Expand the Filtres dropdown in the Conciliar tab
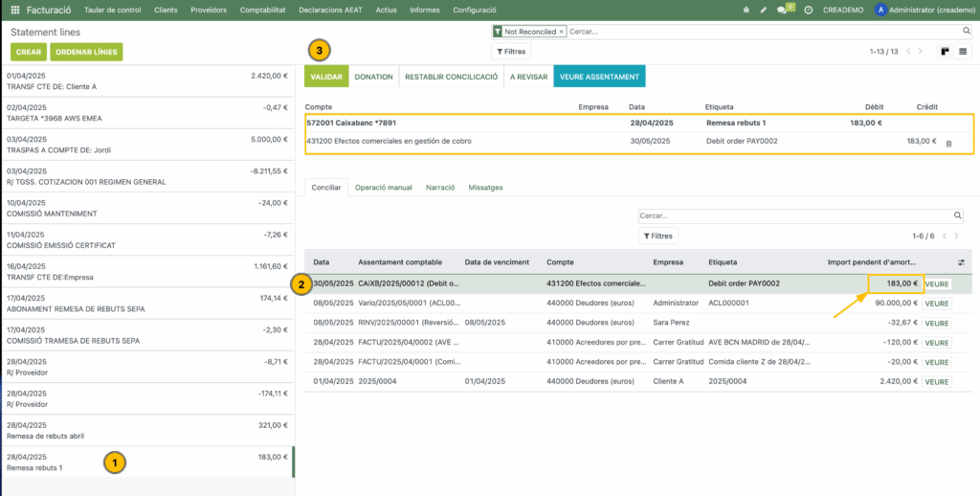 (657, 236)
